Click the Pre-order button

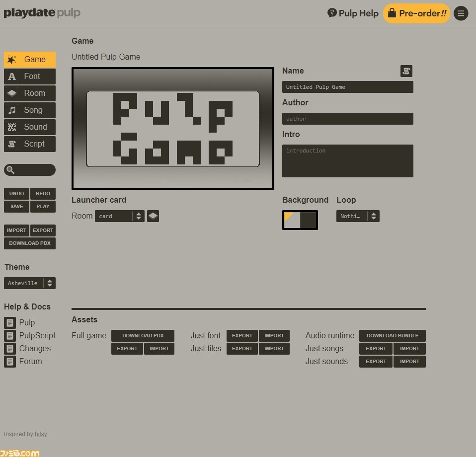pos(416,13)
